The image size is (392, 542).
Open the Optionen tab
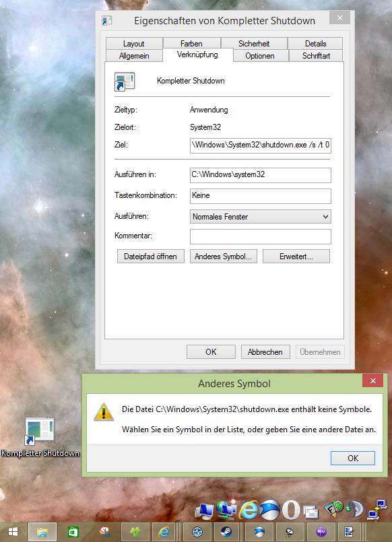click(260, 56)
